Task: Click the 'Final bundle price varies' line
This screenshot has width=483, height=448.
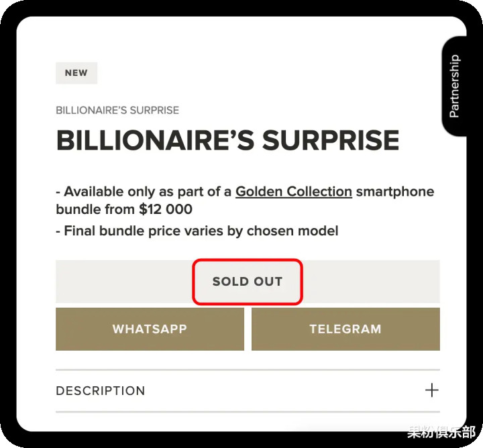Action: point(200,231)
